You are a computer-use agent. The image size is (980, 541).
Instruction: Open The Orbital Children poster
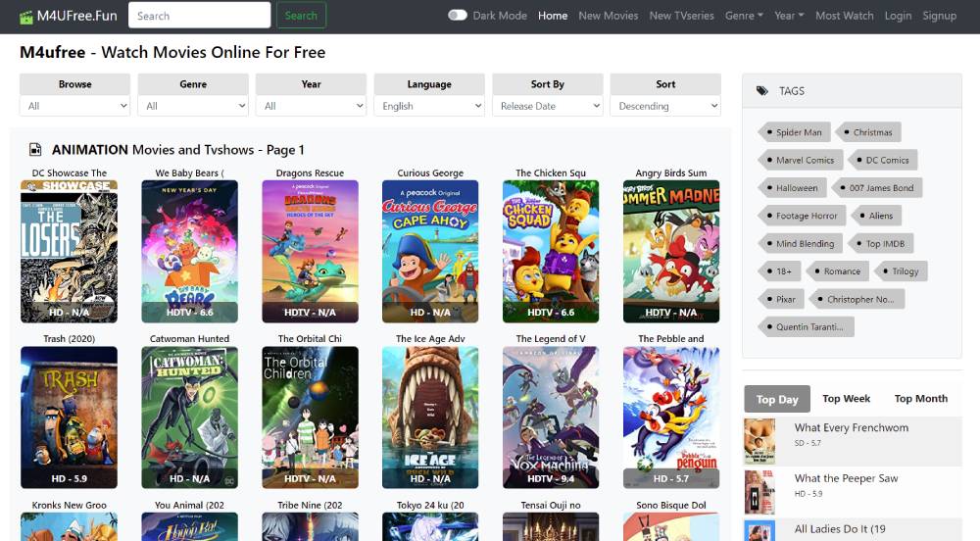click(x=310, y=418)
